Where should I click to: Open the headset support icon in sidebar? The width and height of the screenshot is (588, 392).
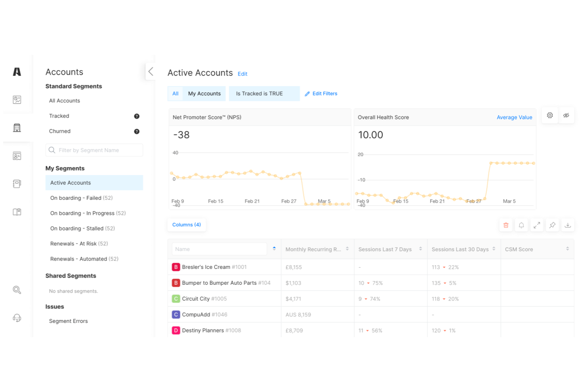(17, 317)
